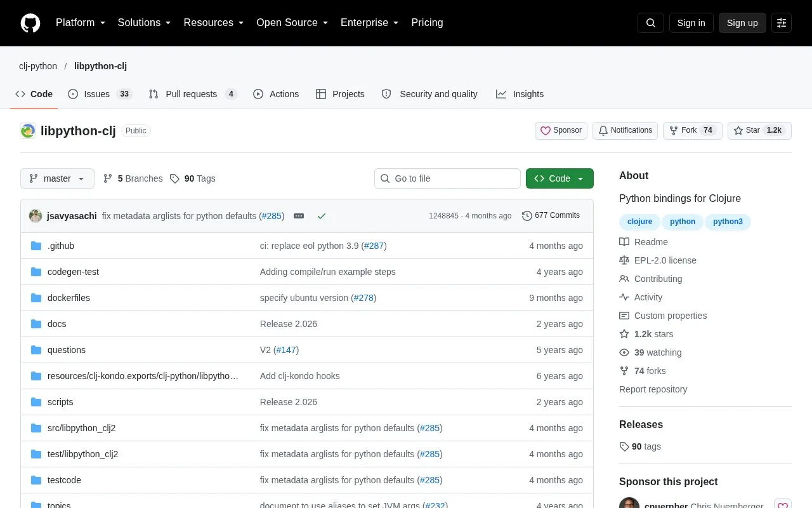Screen dimensions: 812x508
Task: Click the heart Sponsor button
Action: pyautogui.click(x=561, y=131)
